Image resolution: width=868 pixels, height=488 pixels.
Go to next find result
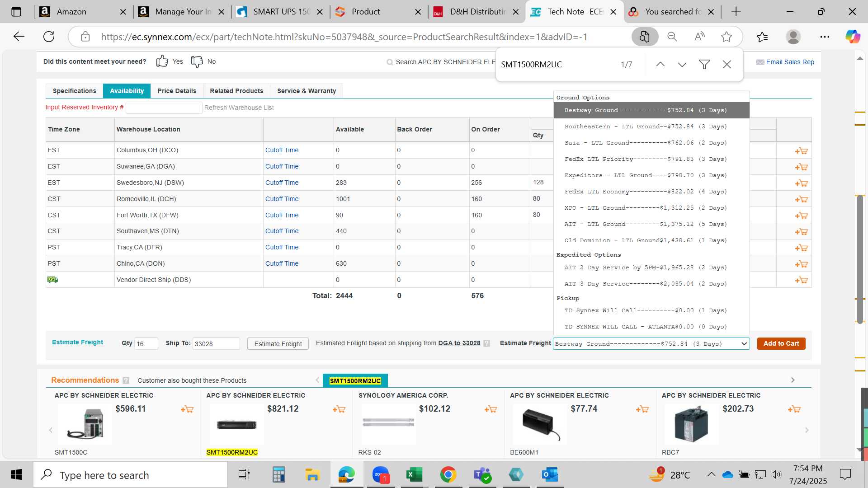682,65
